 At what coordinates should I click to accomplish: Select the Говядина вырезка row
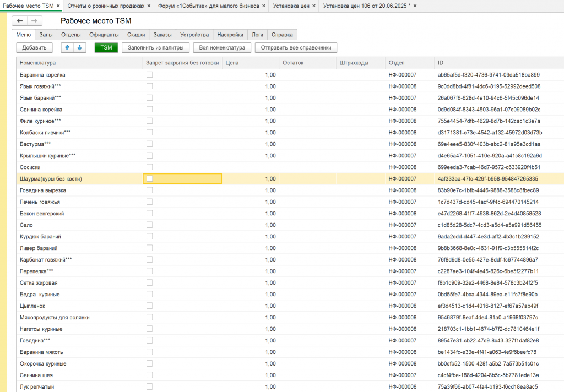pos(290,190)
